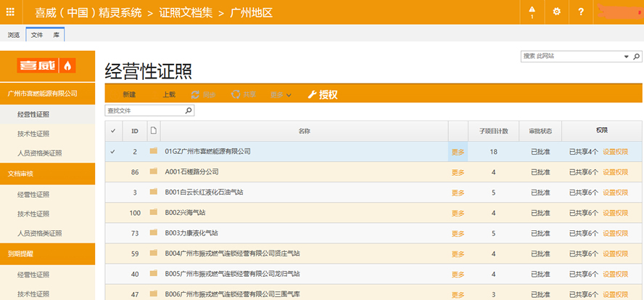Select 技术性证照 under 广州市喜燃能源有限公司
The height and width of the screenshot is (300, 644).
tap(33, 134)
